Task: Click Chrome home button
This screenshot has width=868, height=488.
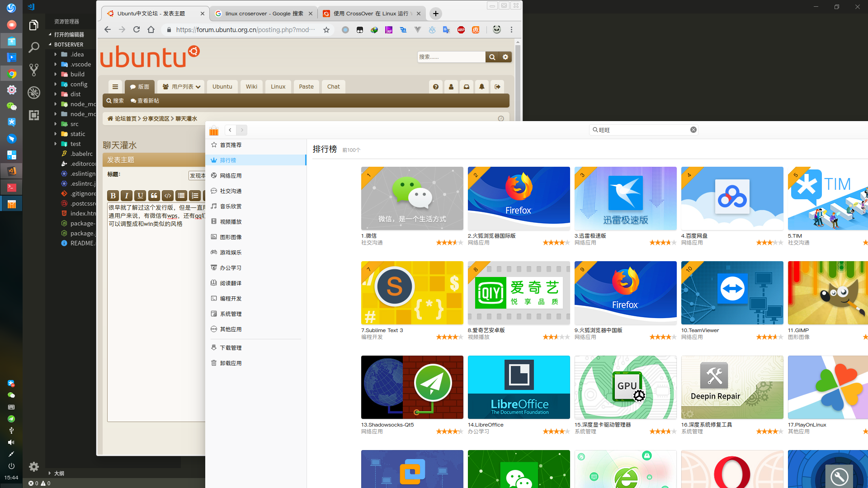Action: pos(151,29)
